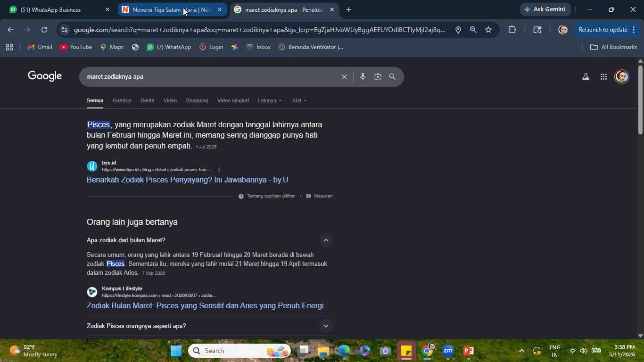Open Ask Gemini button
The width and height of the screenshot is (644, 362).
[545, 9]
